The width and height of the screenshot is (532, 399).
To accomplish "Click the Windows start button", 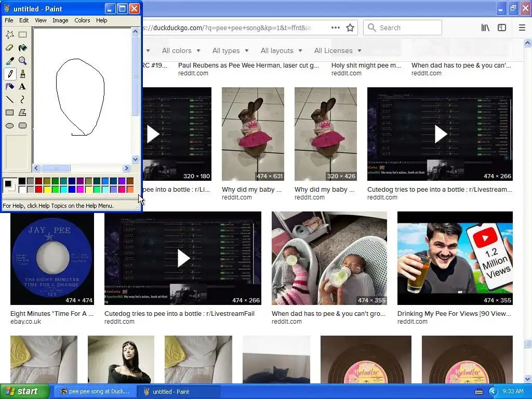I will coord(24,392).
